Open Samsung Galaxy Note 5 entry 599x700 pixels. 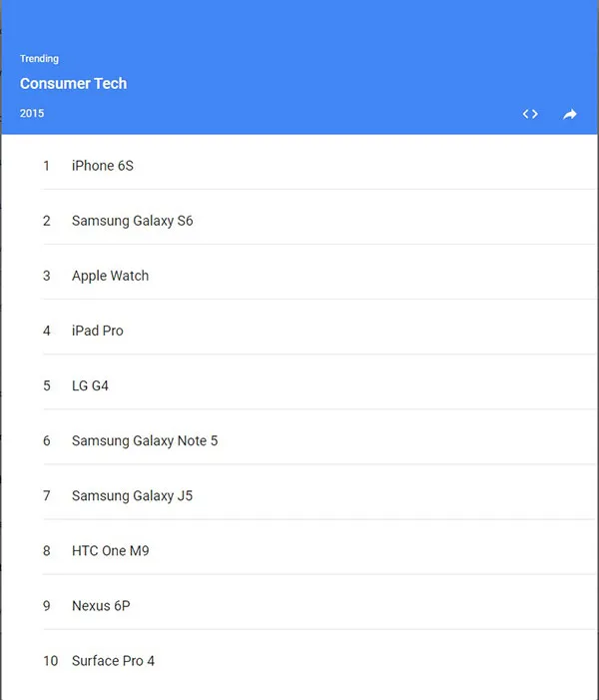click(x=144, y=440)
